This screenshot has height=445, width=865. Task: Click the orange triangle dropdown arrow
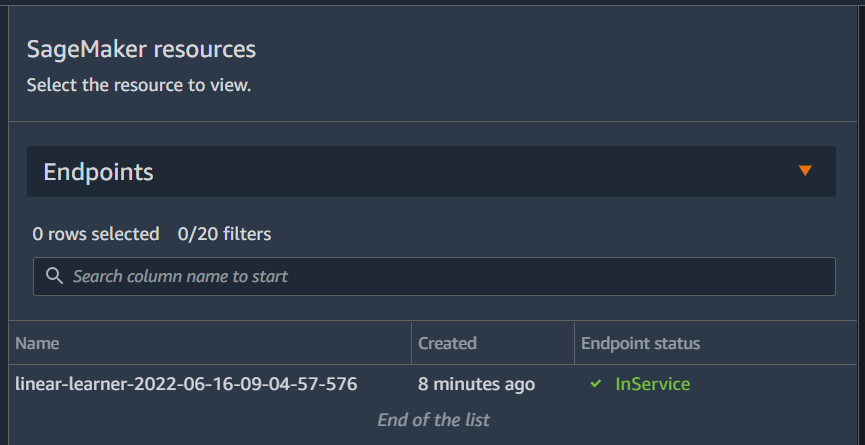[x=805, y=170]
